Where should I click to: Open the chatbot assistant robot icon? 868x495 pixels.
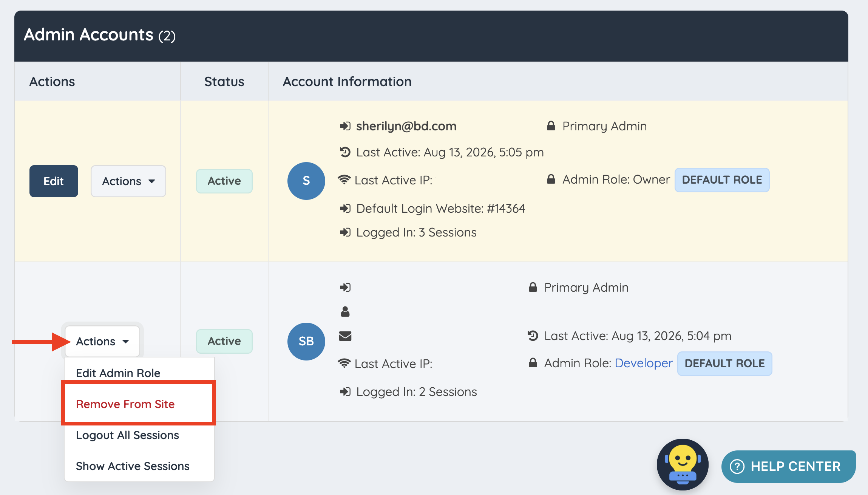(x=683, y=464)
